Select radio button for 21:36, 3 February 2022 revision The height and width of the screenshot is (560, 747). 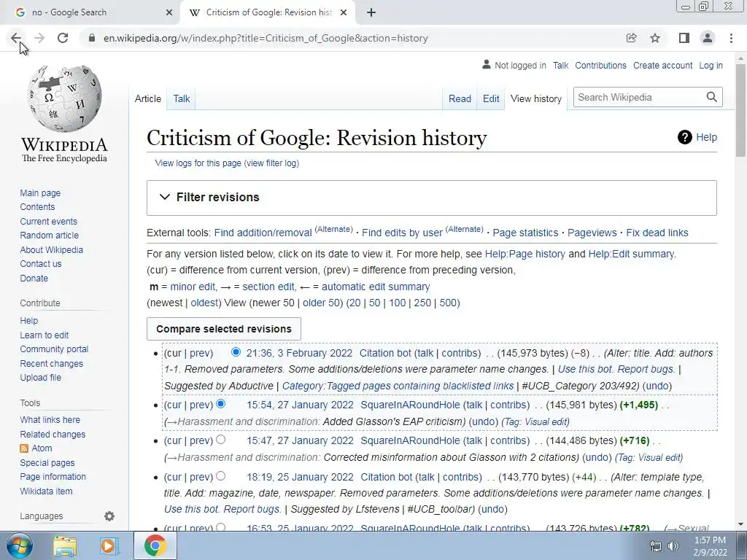pos(236,352)
